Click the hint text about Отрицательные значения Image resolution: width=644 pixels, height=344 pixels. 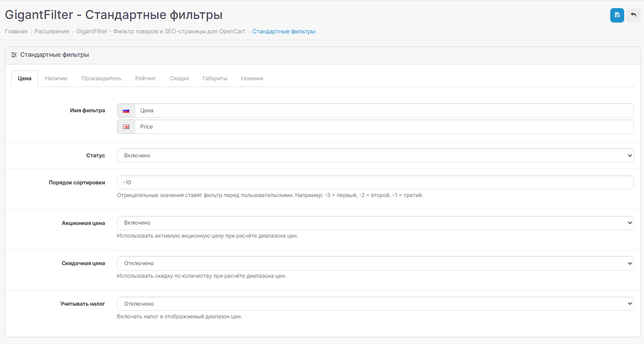(x=270, y=196)
